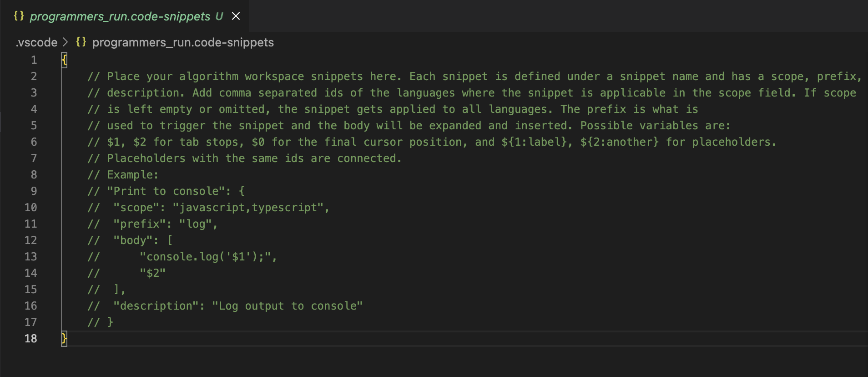Click the JSON braces icon in the tab
This screenshot has width=868, height=377.
(19, 16)
